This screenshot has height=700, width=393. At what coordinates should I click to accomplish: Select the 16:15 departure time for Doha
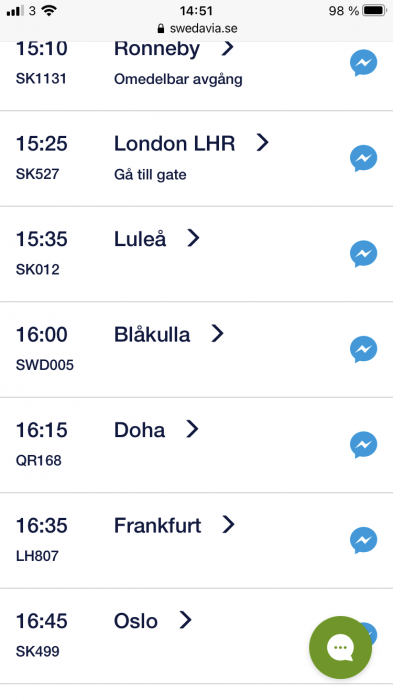(42, 430)
